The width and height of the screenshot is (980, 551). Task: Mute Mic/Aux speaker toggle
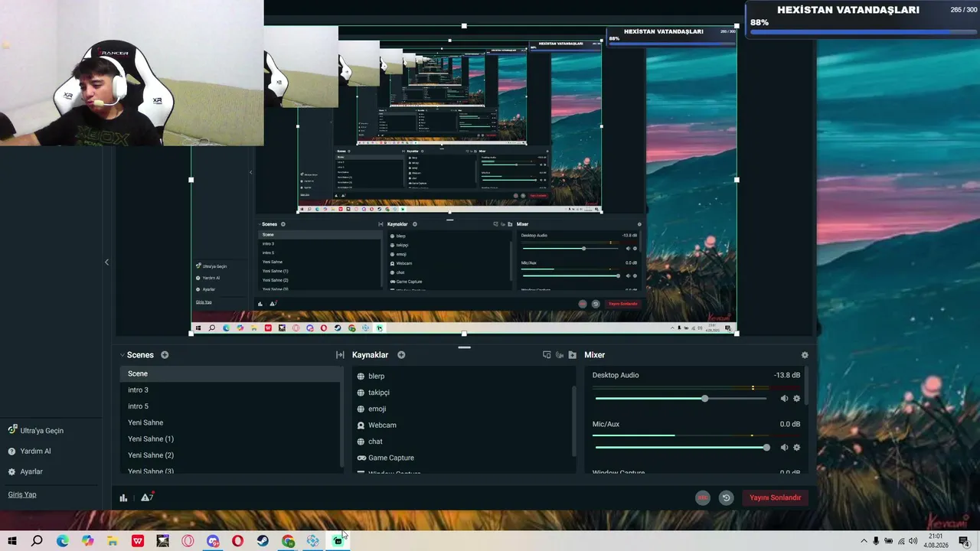pos(784,448)
